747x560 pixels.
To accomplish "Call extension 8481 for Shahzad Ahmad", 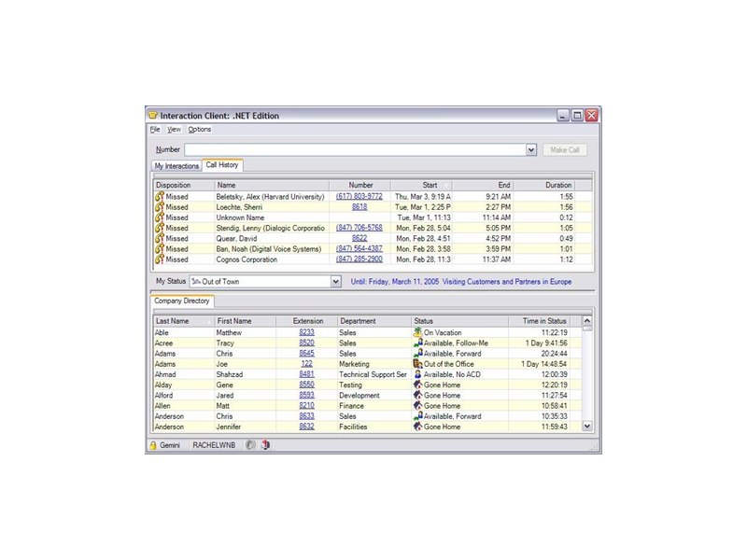I will click(x=307, y=374).
